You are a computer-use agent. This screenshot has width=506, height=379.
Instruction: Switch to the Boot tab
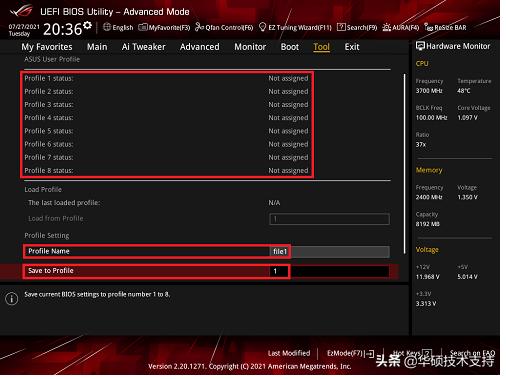coord(290,47)
